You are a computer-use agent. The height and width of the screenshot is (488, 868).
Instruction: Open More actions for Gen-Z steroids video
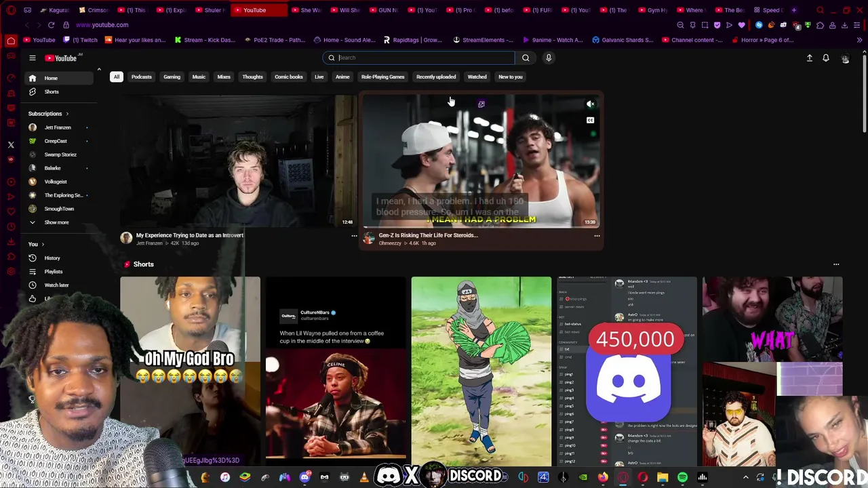(x=597, y=236)
